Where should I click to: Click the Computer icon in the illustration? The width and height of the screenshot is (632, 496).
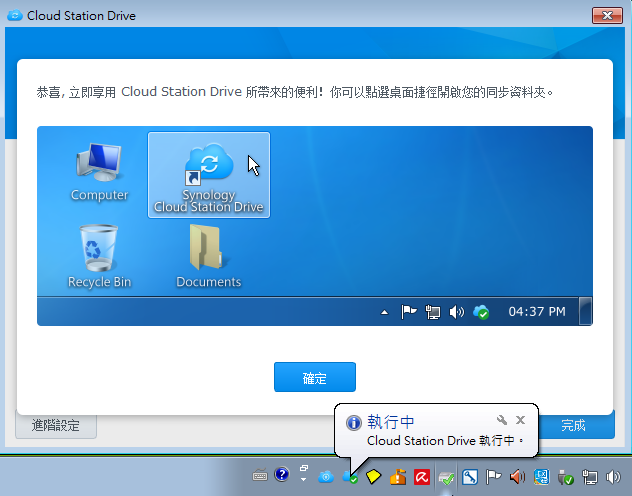(99, 172)
